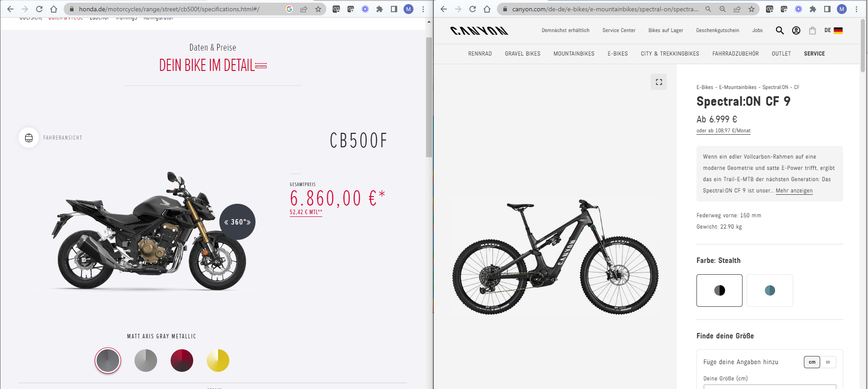Open the E-BIKES navigation menu
868x389 pixels.
point(617,54)
